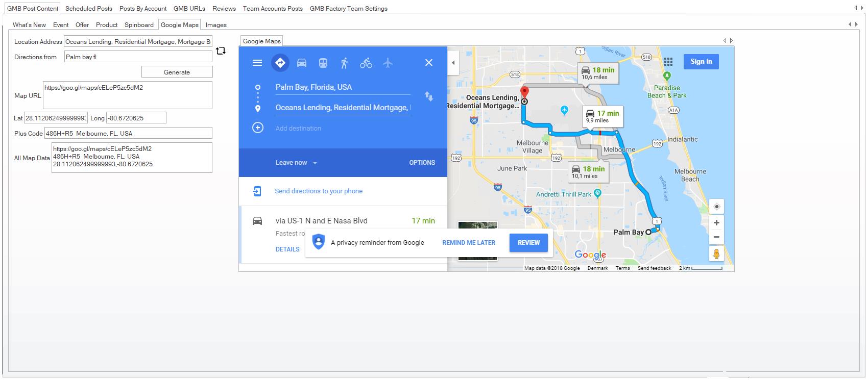868x380 pixels.
Task: Zoom out the map with minus button
Action: point(716,237)
